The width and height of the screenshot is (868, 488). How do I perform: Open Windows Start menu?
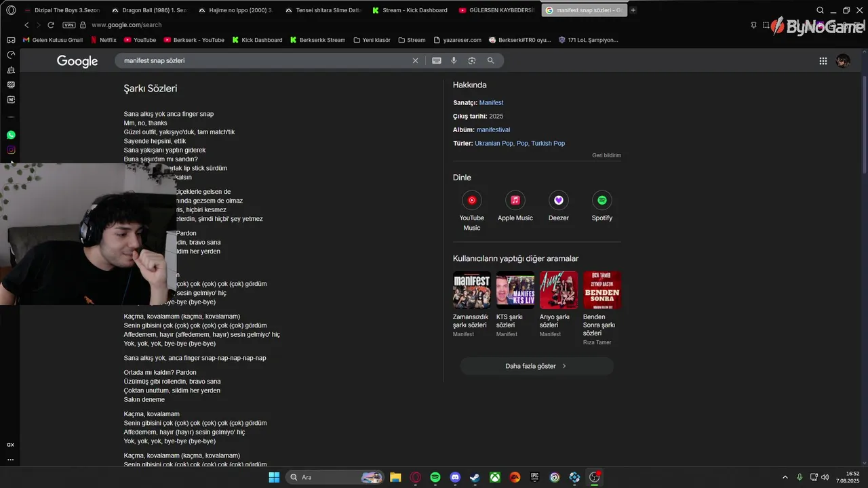[274, 477]
